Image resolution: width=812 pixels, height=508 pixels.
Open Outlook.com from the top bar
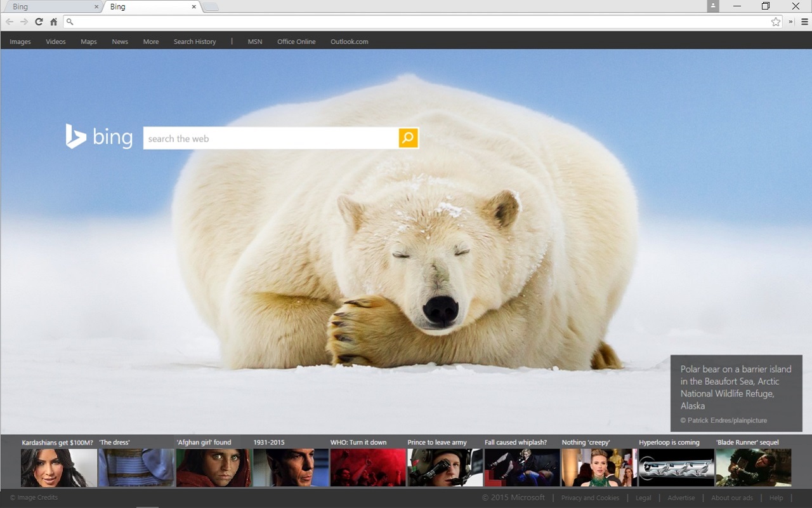[x=350, y=41]
